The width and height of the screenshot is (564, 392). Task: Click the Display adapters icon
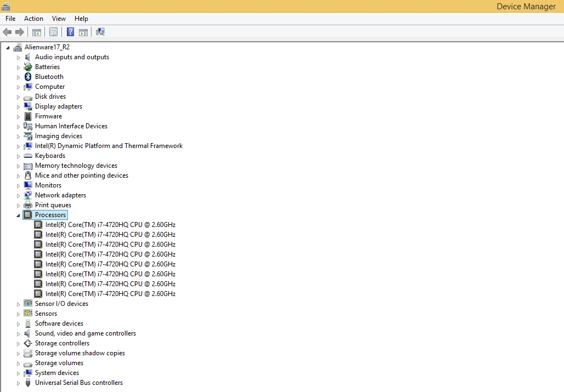(x=28, y=106)
